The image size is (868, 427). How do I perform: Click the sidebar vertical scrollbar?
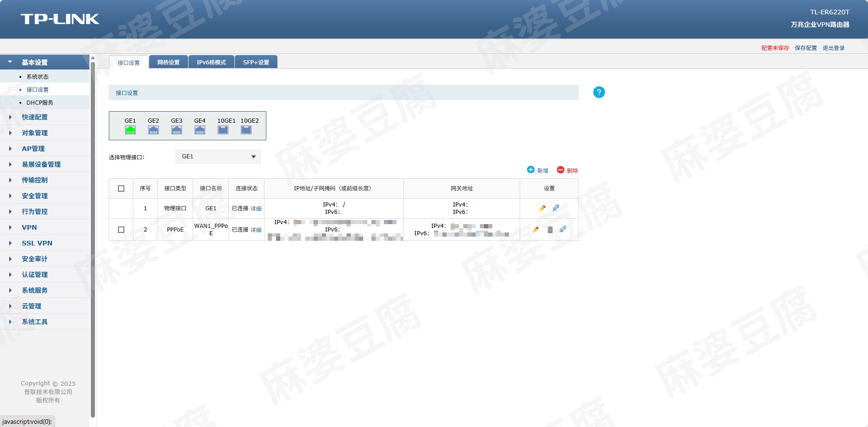(93, 239)
